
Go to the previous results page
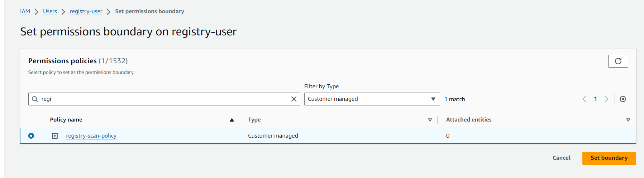point(584,99)
